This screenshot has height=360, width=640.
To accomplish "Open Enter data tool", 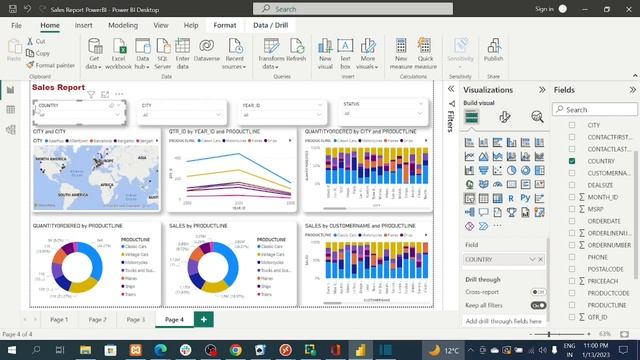I will coord(182,53).
